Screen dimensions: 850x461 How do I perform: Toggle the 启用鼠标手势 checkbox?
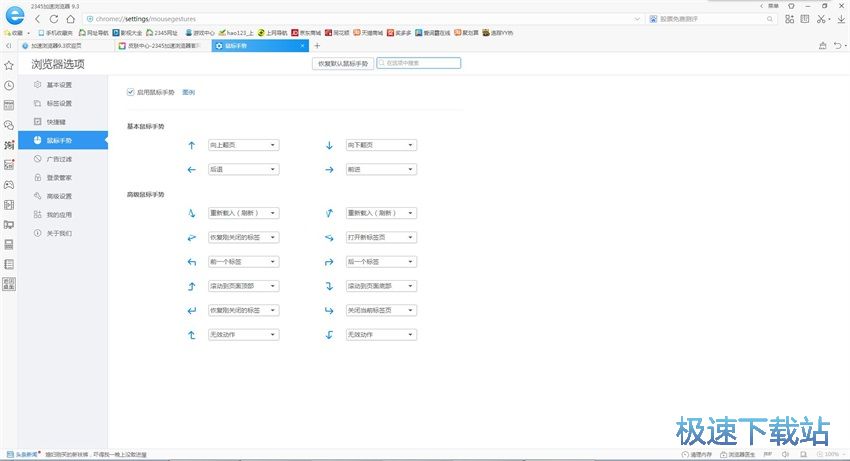click(x=130, y=92)
